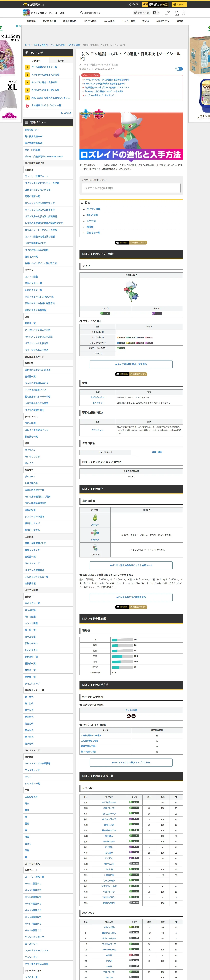Jump to 覚える技一覧 in table of contents
This screenshot has width=210, height=980.
click(93, 232)
